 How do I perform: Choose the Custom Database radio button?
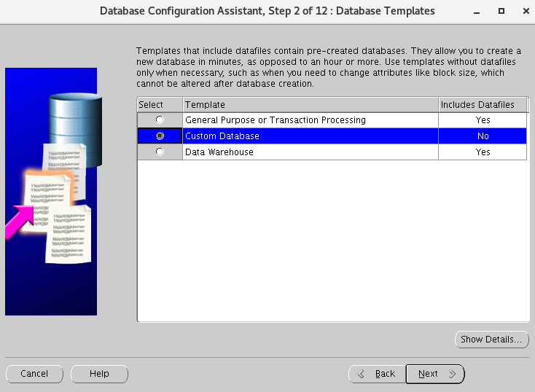[x=160, y=136]
